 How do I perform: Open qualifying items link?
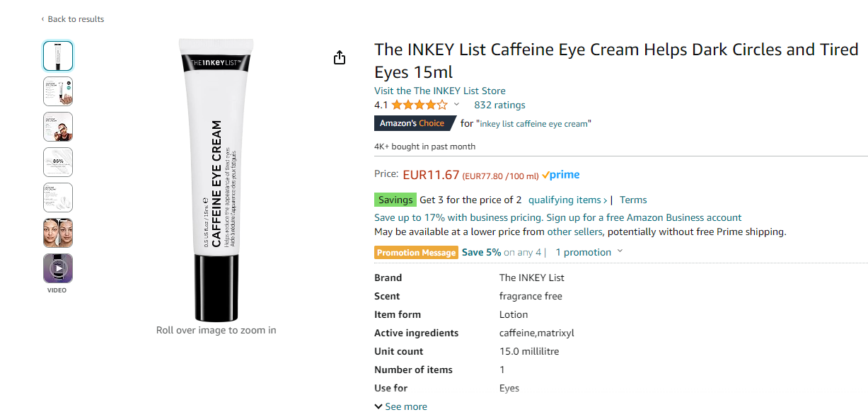567,200
